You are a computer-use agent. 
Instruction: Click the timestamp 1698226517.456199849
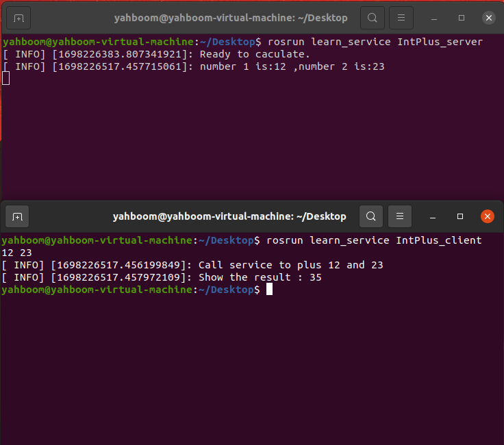pyautogui.click(x=118, y=266)
